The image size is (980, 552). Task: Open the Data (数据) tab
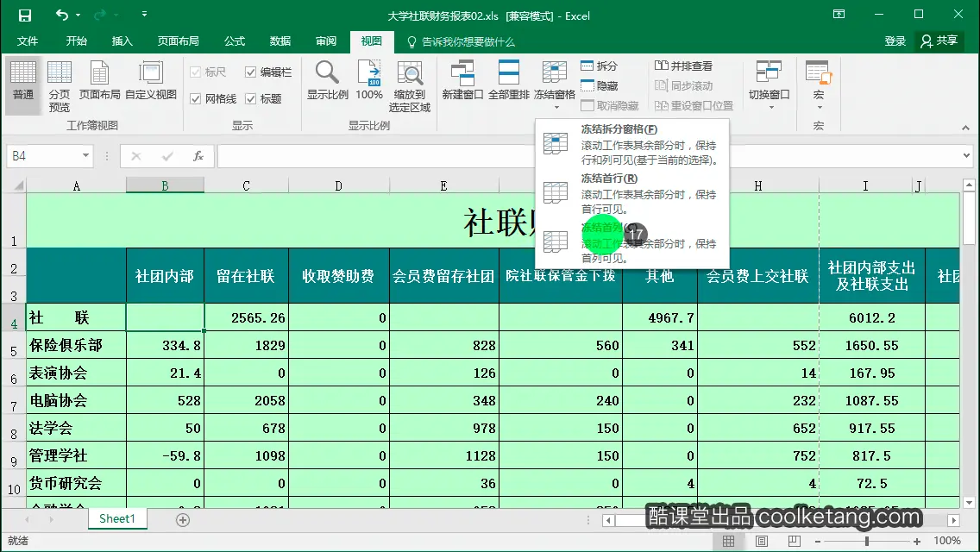tap(280, 41)
